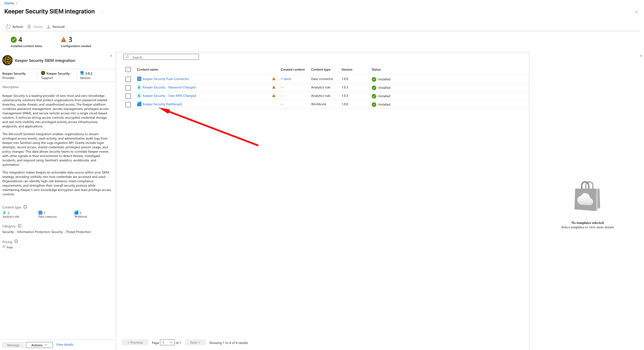Click the Keeper Security Dashboard workbook icon
This screenshot has width=644, height=350.
139,104
